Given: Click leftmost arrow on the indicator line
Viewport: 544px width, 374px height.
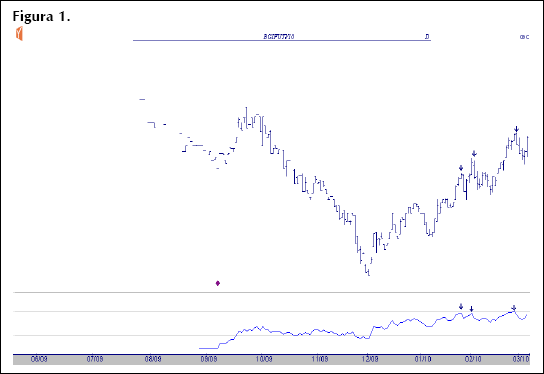Looking at the screenshot, I should 461,306.
